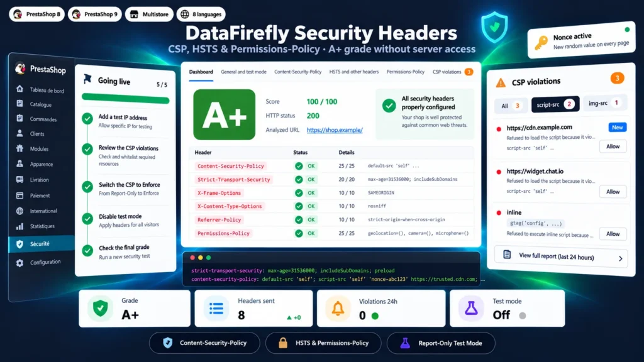The width and height of the screenshot is (644, 362).
Task: Click the Referrer-Policy header name
Action: (x=219, y=220)
